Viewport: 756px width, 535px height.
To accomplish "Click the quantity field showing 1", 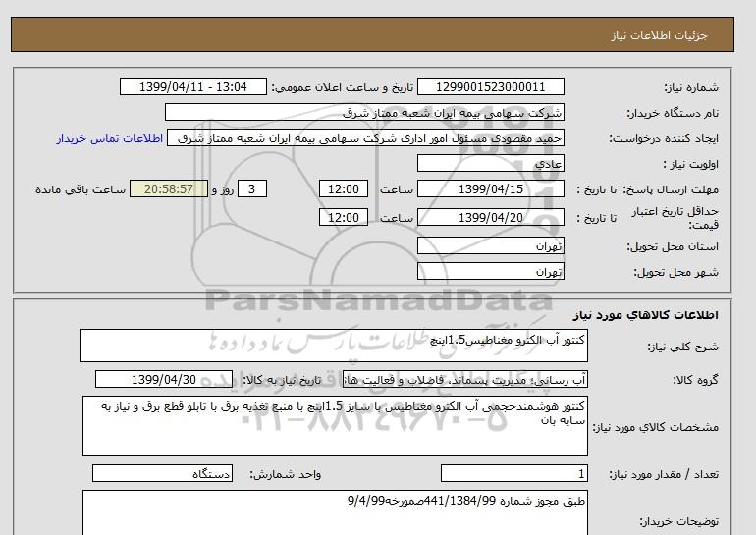I will click(513, 474).
